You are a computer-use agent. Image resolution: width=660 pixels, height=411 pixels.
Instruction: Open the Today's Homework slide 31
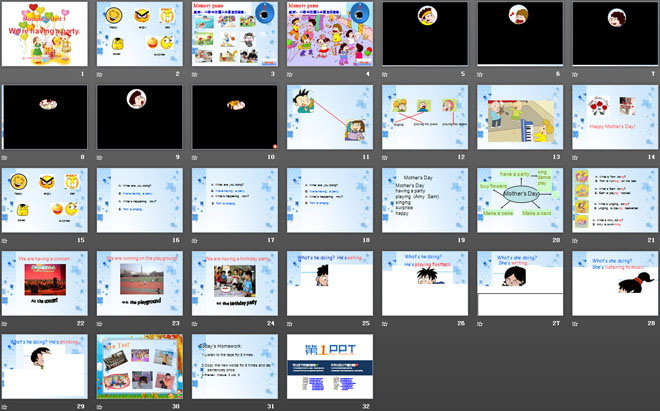pyautogui.click(x=235, y=366)
